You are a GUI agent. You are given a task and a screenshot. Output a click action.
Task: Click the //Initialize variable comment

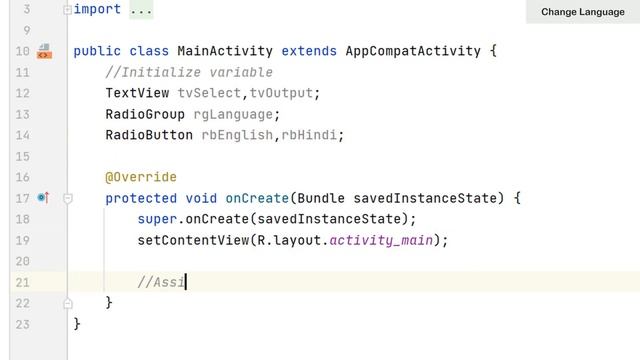189,72
